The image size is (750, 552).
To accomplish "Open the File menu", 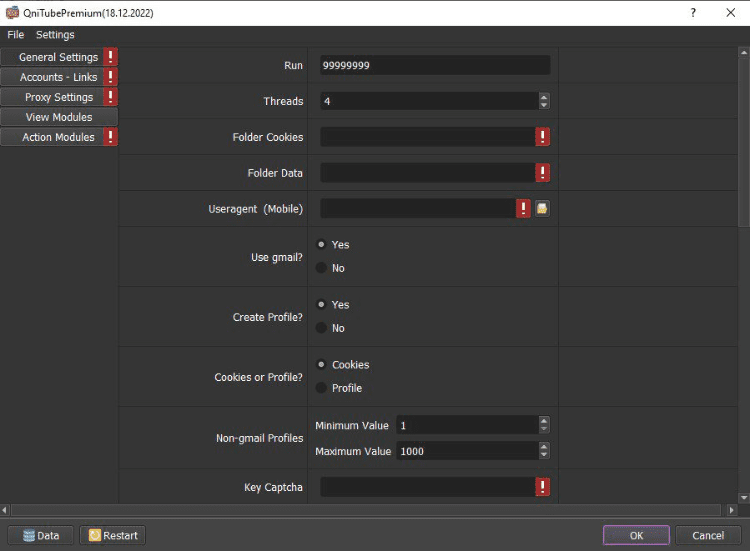I will pos(16,35).
